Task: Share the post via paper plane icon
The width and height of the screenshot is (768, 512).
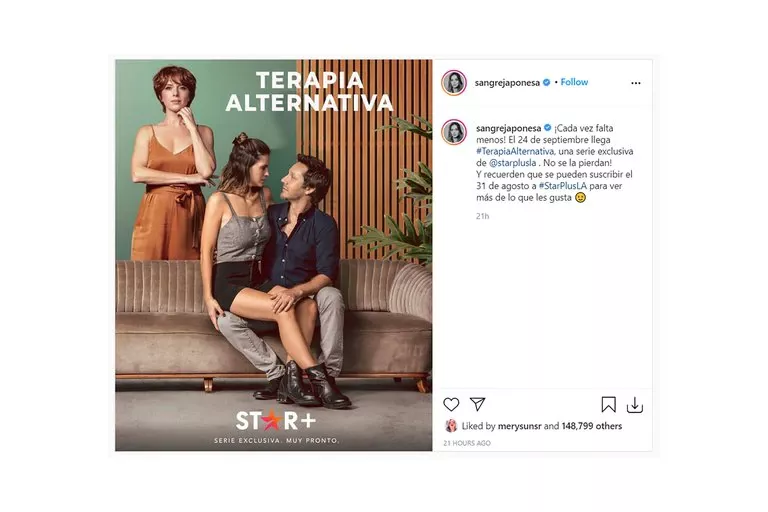Action: (x=478, y=404)
